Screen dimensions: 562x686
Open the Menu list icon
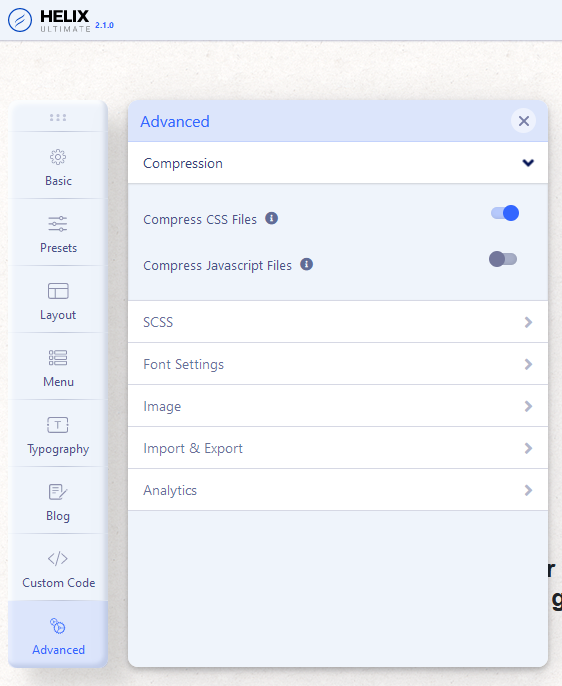(58, 358)
